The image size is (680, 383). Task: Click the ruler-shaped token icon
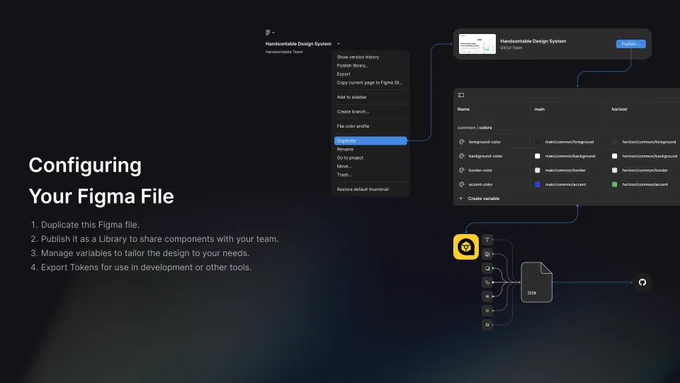pyautogui.click(x=487, y=282)
